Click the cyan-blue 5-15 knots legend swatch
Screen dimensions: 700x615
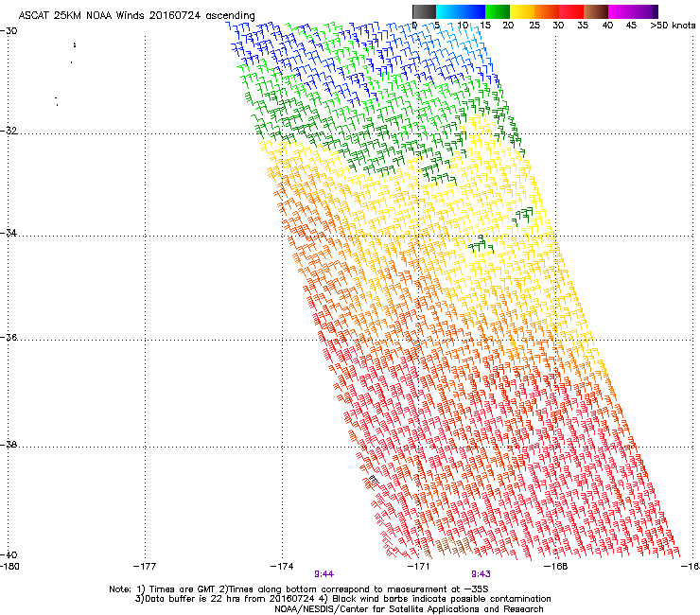pos(461,11)
